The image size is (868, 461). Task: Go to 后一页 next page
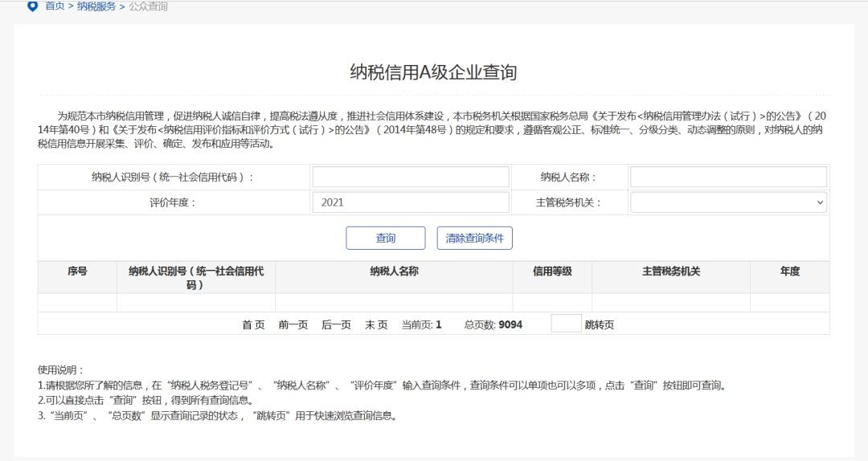click(x=336, y=325)
